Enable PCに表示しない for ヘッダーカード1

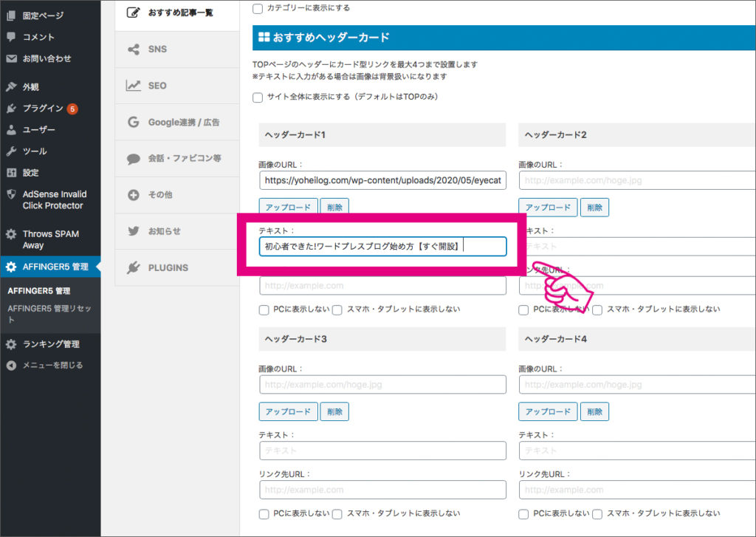pyautogui.click(x=264, y=309)
